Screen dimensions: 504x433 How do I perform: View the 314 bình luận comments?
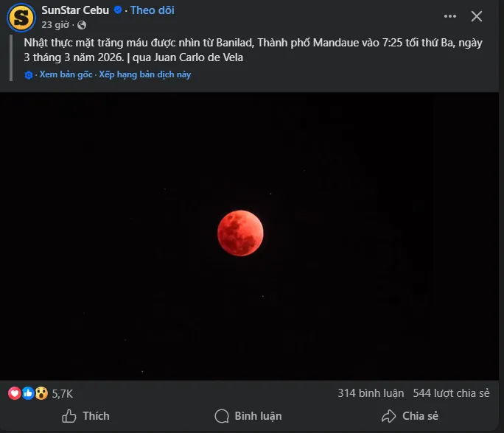371,393
